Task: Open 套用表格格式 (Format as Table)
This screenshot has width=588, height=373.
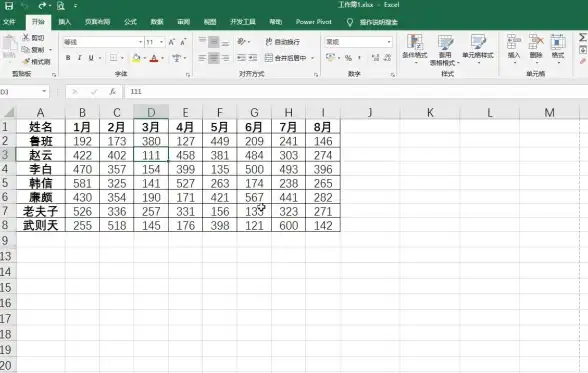Action: [x=445, y=50]
